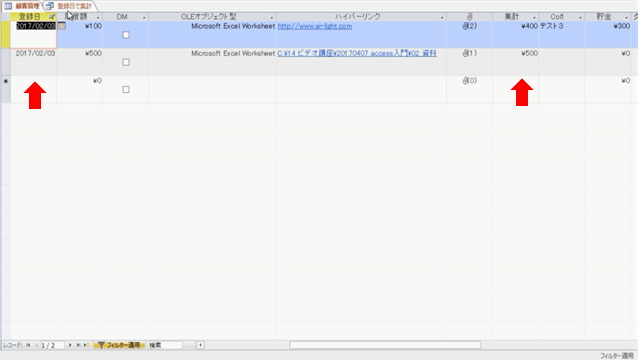This screenshot has height=360, width=640.
Task: Select the second row via its row selector
Action: point(6,62)
